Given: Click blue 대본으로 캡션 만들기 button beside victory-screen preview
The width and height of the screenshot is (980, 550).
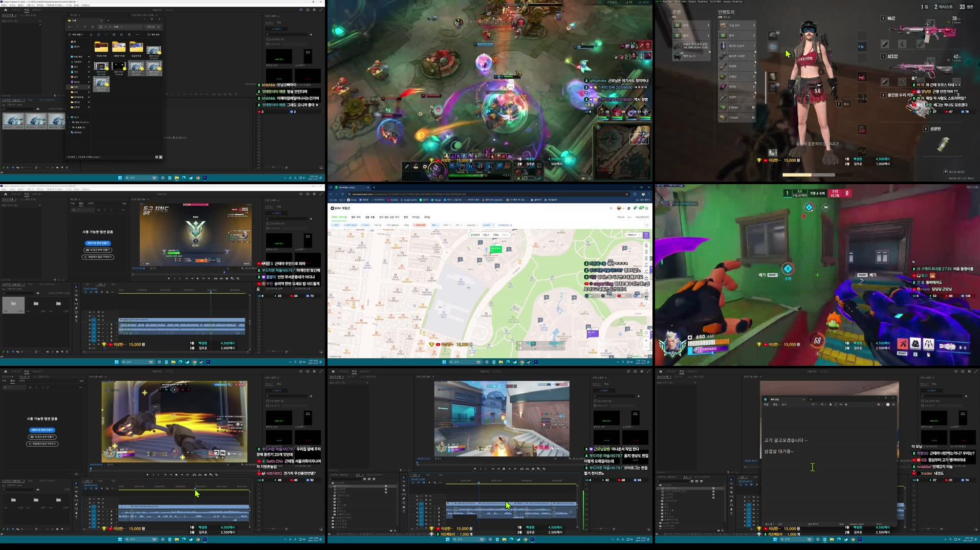Looking at the screenshot, I should [98, 243].
